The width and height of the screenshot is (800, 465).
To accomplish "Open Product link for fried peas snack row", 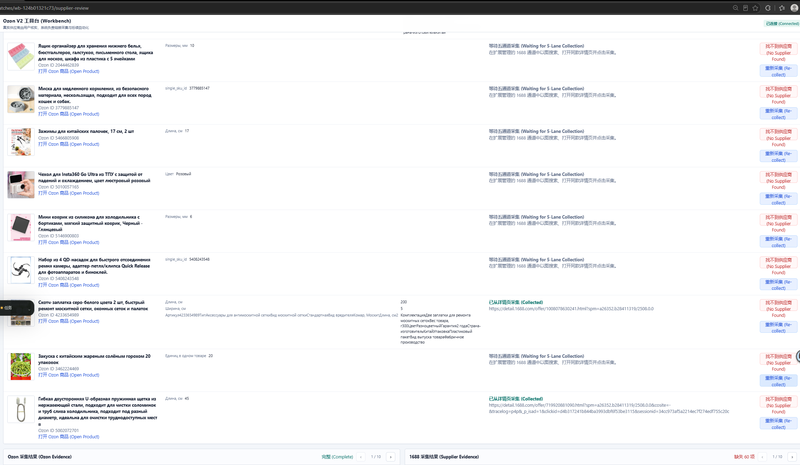I will 68,375.
